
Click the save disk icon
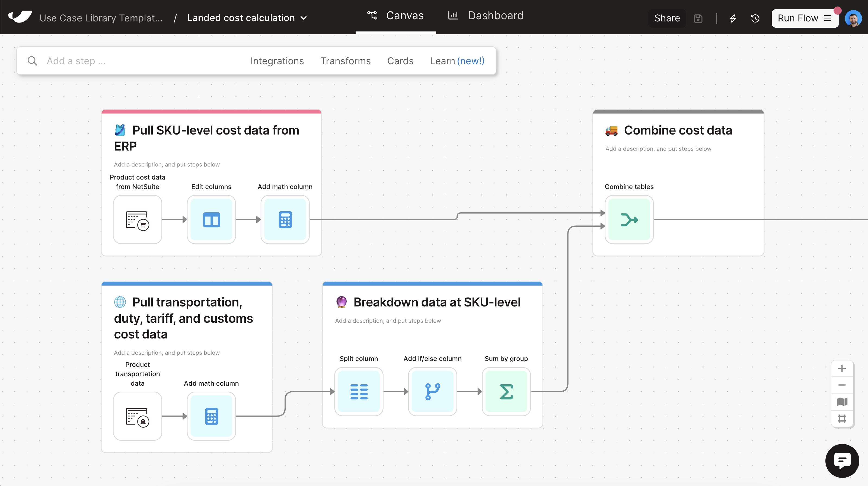pos(698,18)
